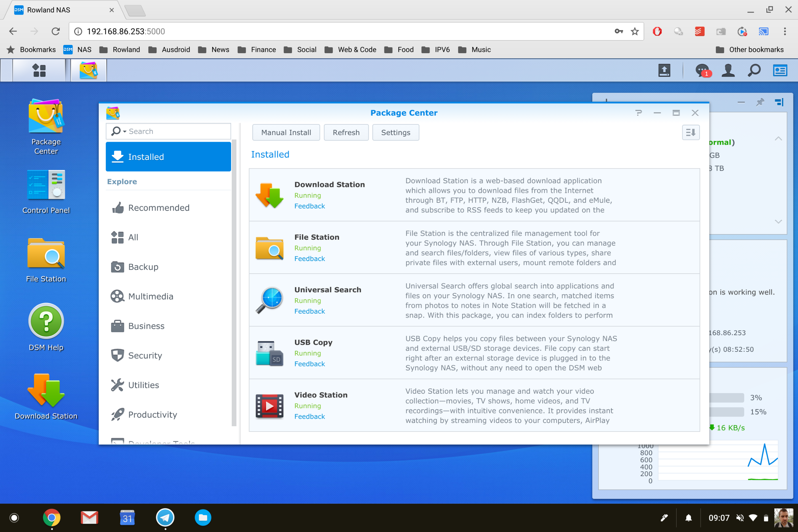Image resolution: width=798 pixels, height=532 pixels.
Task: Click the sort order icon in Package Center
Action: click(691, 132)
